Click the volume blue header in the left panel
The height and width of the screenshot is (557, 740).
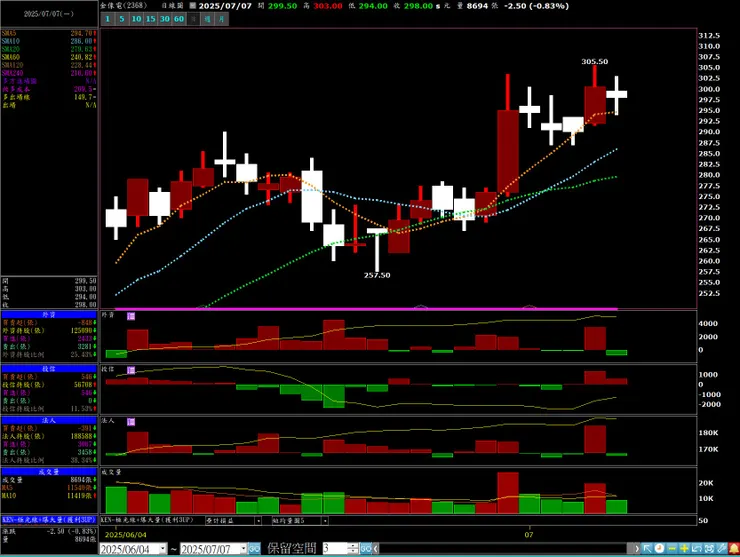[49, 472]
